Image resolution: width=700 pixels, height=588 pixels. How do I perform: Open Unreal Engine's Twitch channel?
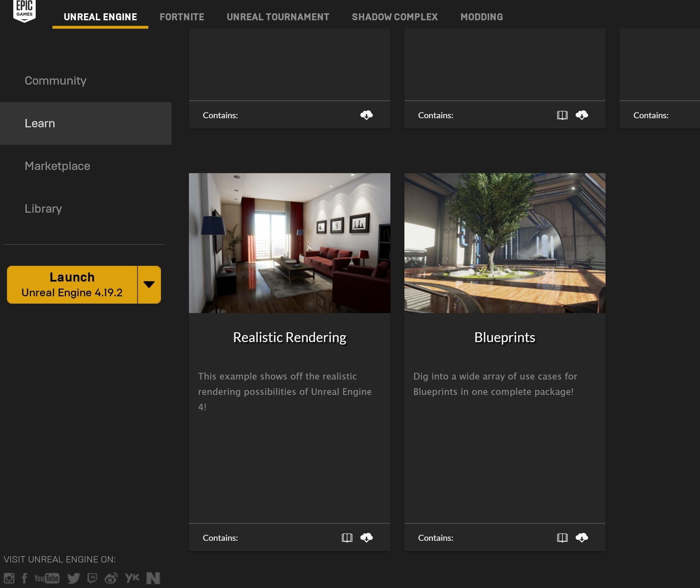[92, 578]
